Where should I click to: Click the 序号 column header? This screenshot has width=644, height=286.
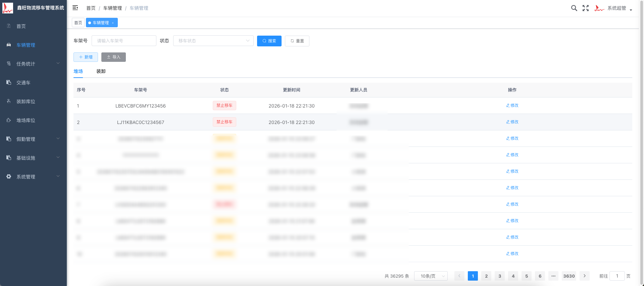pyautogui.click(x=81, y=90)
